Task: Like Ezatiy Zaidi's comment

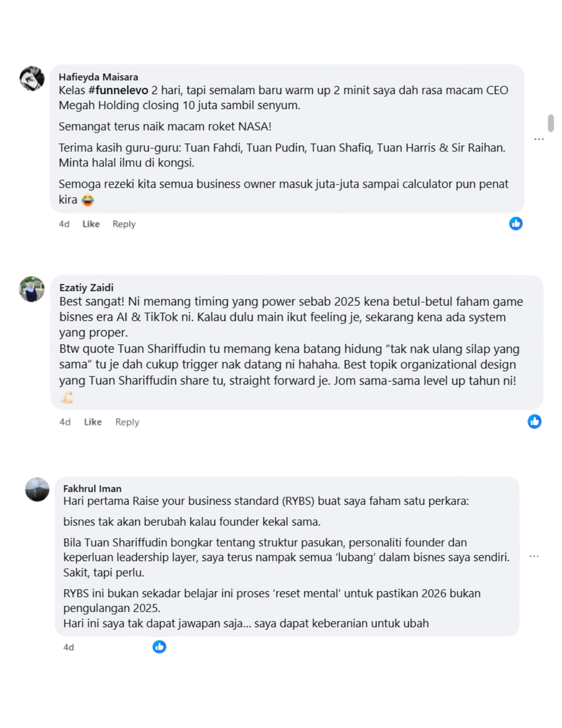Action: click(x=93, y=422)
